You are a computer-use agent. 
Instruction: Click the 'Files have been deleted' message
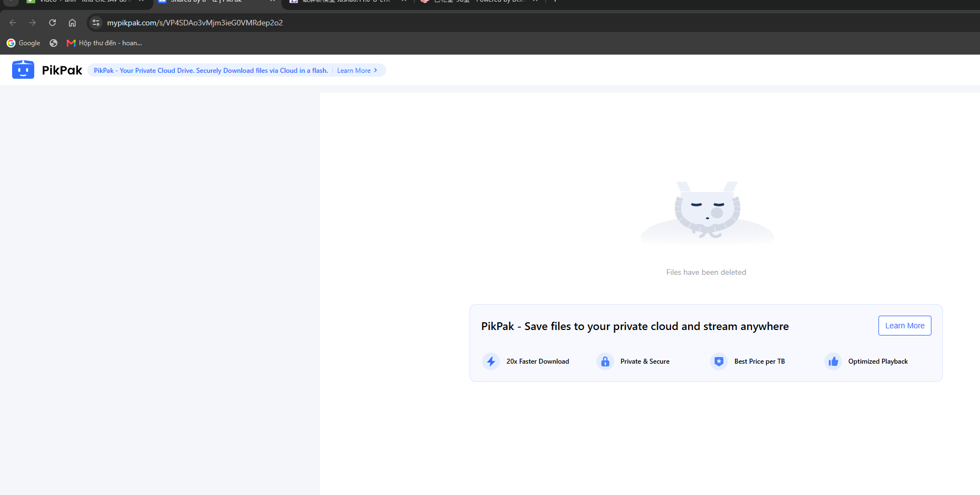(706, 272)
